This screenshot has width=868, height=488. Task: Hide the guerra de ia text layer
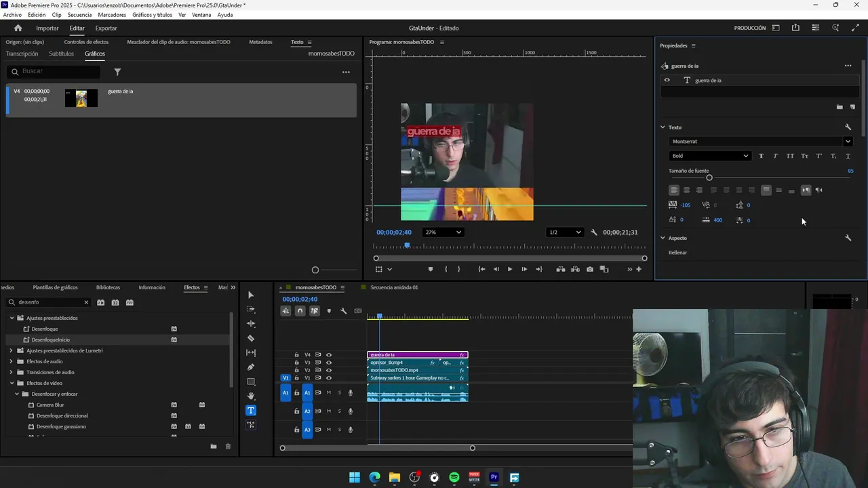click(x=667, y=80)
